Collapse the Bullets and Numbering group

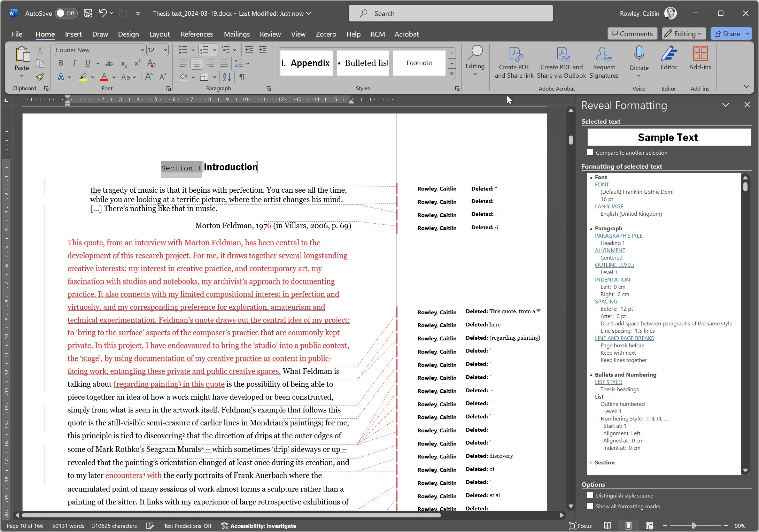591,375
